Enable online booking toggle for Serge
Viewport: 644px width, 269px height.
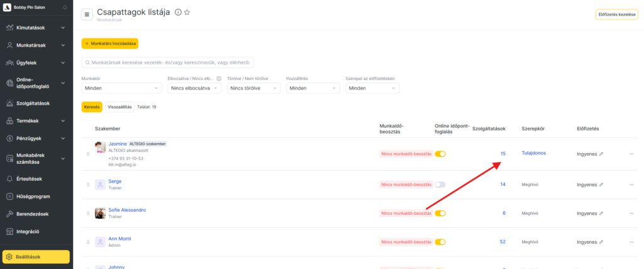pyautogui.click(x=440, y=185)
